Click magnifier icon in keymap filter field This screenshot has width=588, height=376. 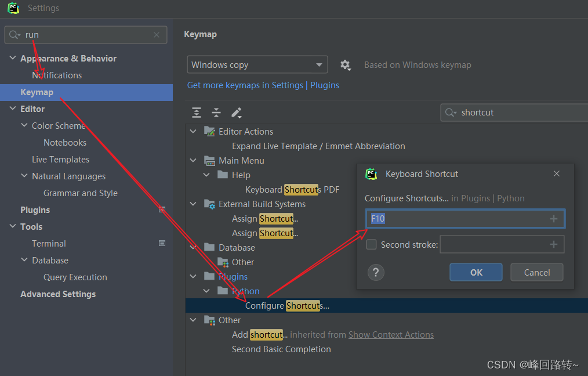[x=451, y=113]
